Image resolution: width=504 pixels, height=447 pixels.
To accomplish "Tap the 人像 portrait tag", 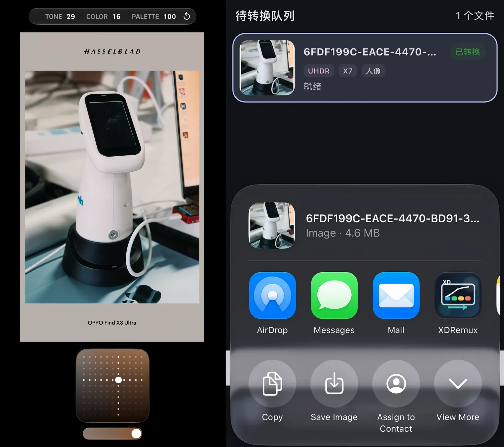I will pos(373,71).
